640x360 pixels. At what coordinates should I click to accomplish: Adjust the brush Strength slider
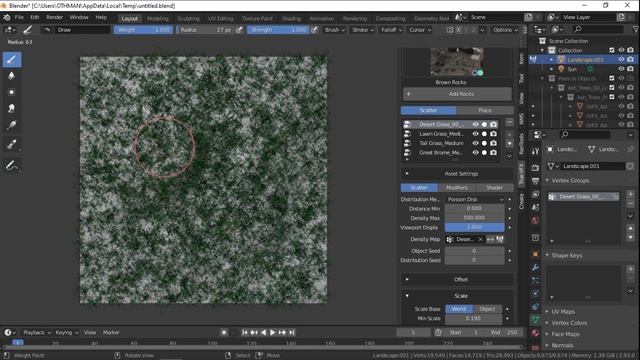[278, 30]
